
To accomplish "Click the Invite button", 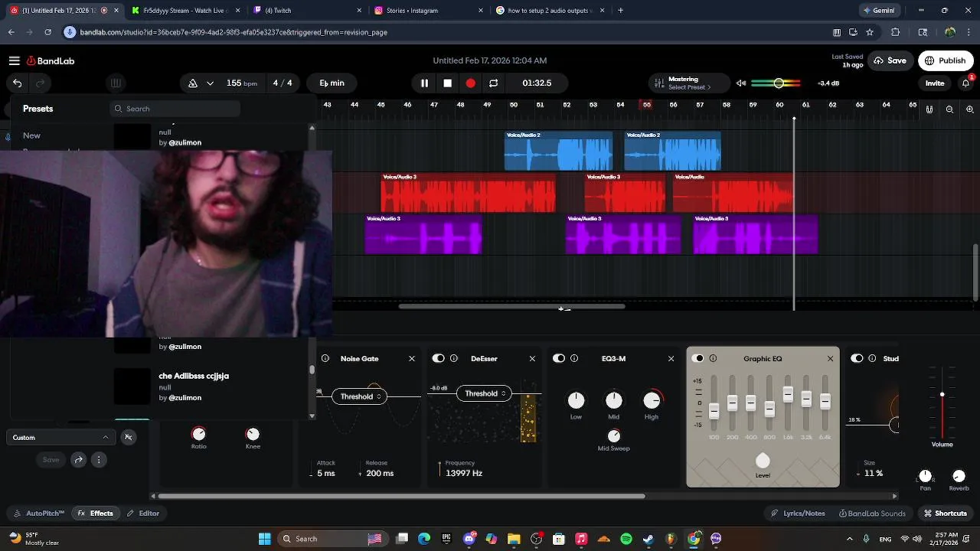I will pos(935,83).
